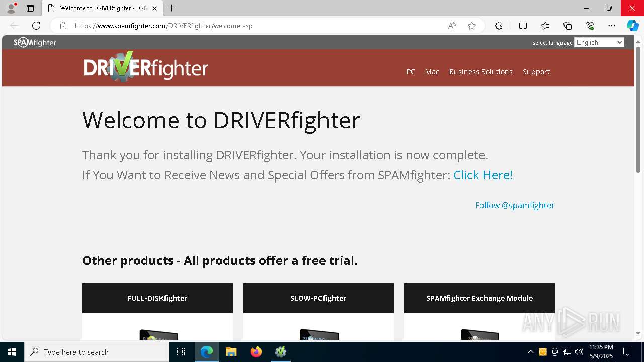The width and height of the screenshot is (644, 362).
Task: Open the FULL-DISKfighter product card
Action: pyautogui.click(x=157, y=298)
